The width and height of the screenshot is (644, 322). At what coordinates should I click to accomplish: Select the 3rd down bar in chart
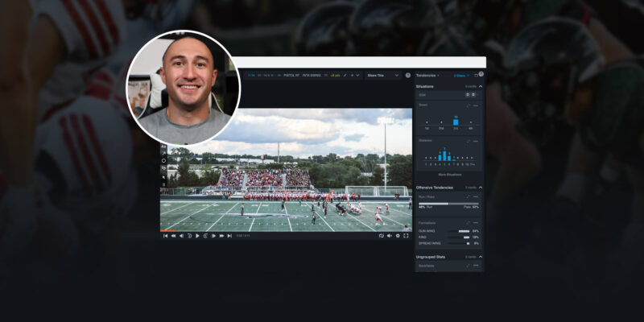(x=456, y=122)
